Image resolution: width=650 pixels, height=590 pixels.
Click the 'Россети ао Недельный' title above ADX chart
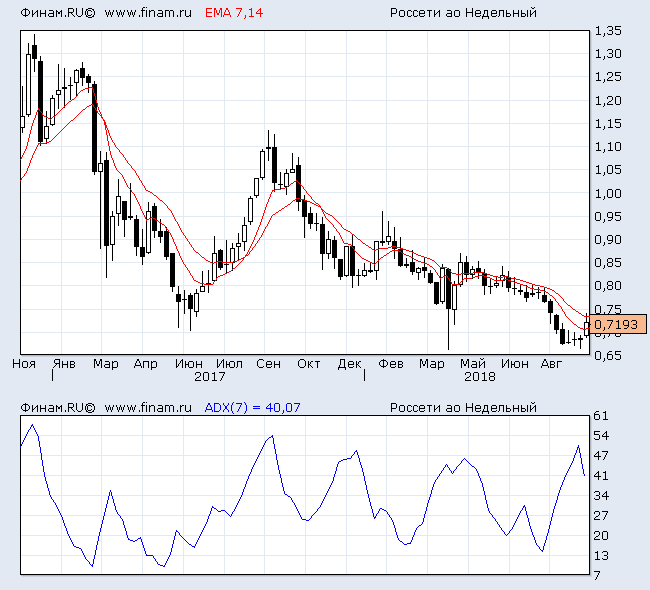click(463, 408)
